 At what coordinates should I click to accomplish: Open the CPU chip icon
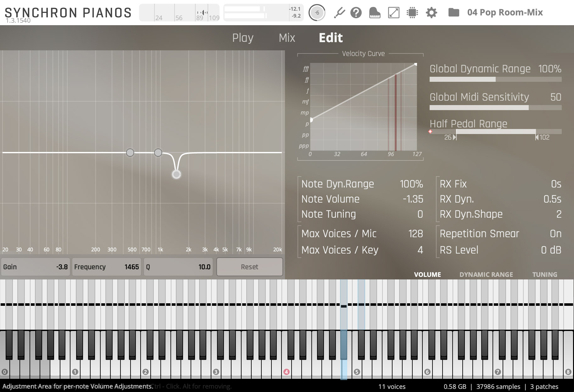[412, 13]
